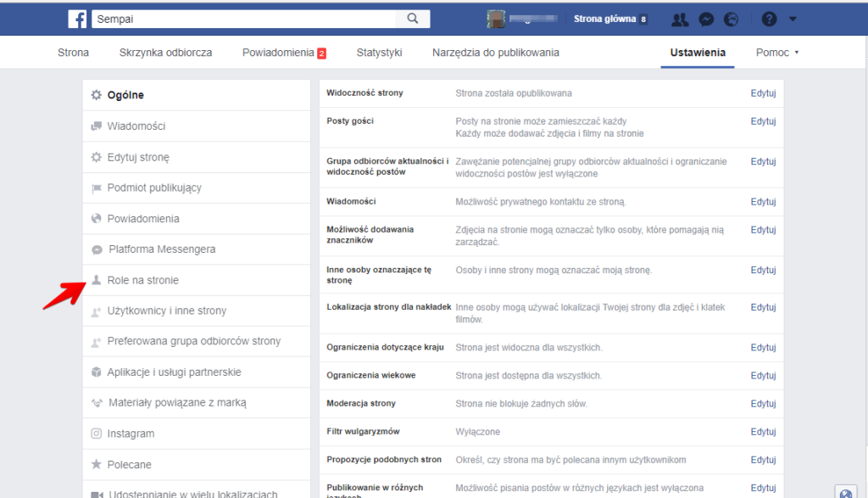
Task: Select Ogólne gear icon in sidebar
Action: [x=97, y=95]
